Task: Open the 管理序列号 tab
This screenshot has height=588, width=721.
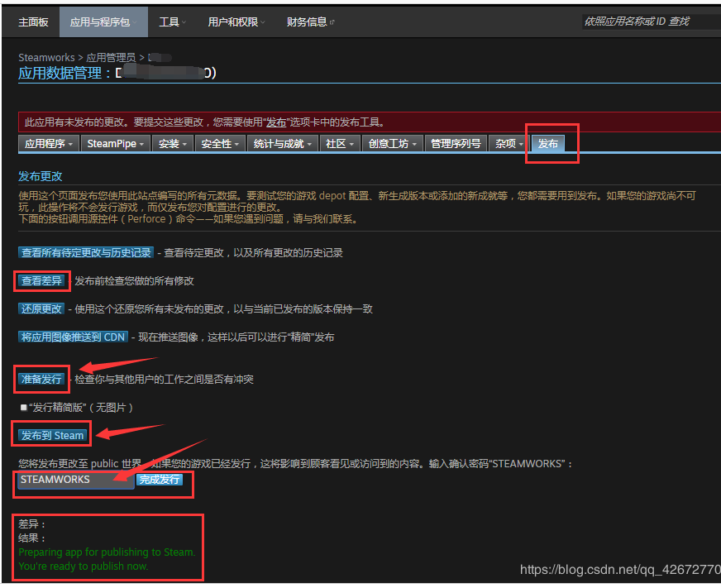Action: 456,144
